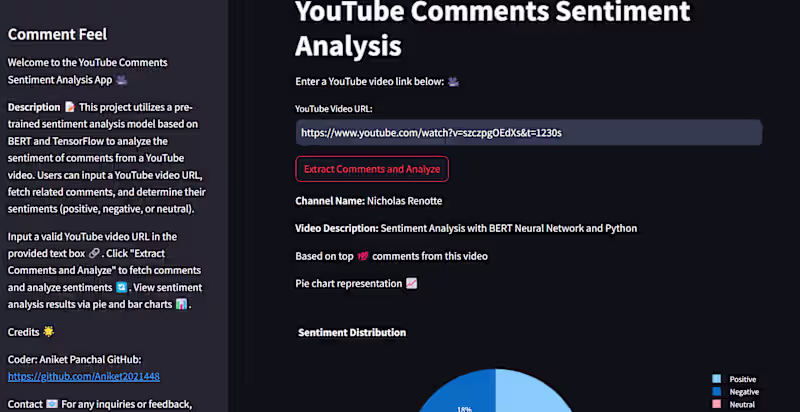Click the Extract Comments and Analyze button
The image size is (800, 412).
(x=372, y=169)
